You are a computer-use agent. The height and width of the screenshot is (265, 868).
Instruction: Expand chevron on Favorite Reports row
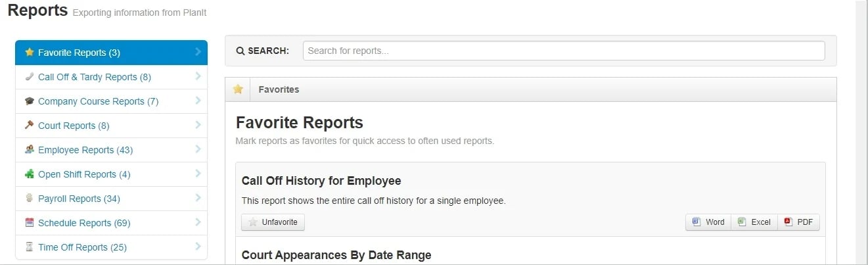(198, 52)
